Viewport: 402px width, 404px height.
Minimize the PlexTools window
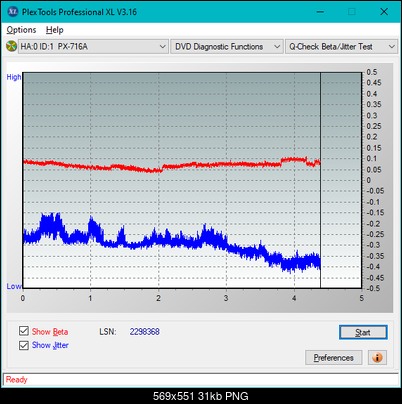pyautogui.click(x=320, y=12)
